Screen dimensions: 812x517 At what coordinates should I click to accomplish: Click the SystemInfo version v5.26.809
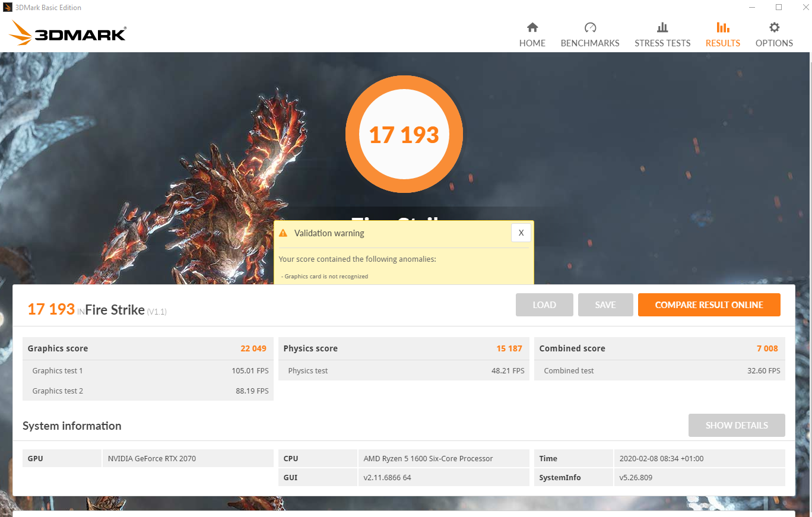pos(635,478)
